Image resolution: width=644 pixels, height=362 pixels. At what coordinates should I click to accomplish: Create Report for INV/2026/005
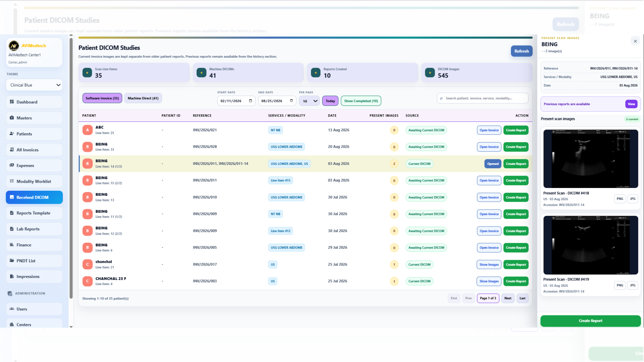516,248
